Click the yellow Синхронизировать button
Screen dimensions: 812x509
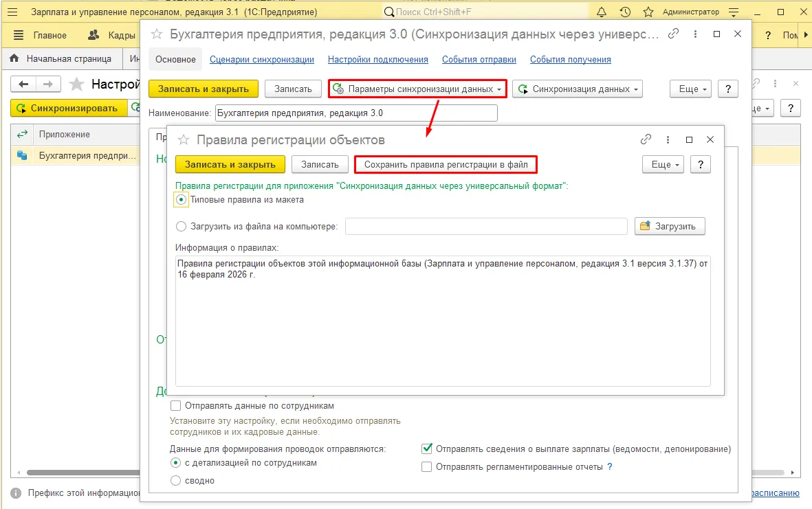coord(68,108)
